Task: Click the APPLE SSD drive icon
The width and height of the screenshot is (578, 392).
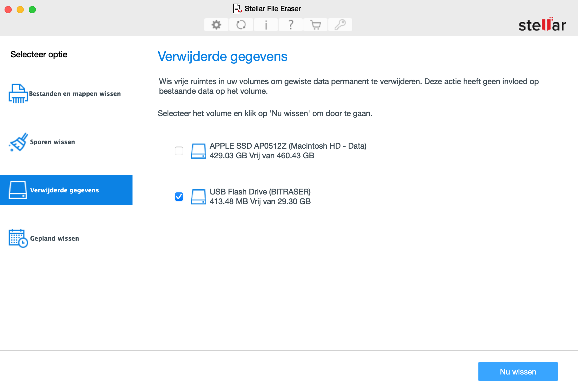Action: coord(198,151)
